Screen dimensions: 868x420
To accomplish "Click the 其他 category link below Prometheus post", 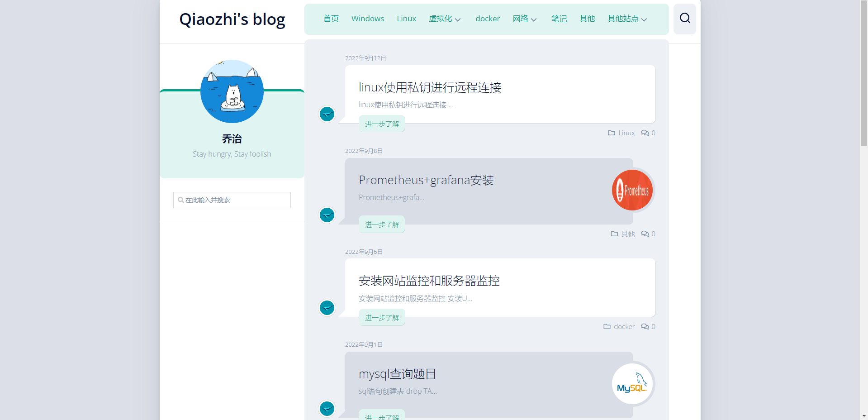I will click(x=628, y=234).
